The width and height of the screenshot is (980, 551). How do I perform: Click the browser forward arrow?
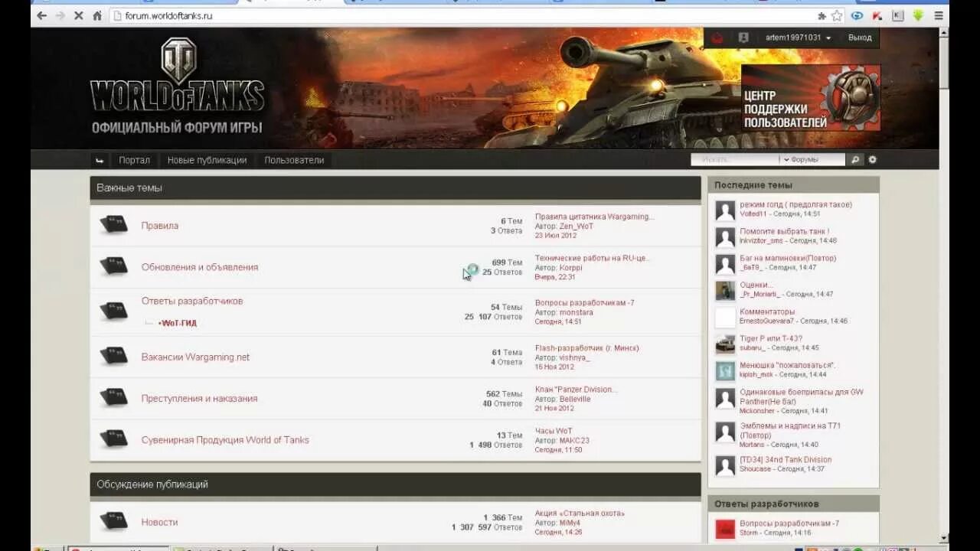pos(60,15)
